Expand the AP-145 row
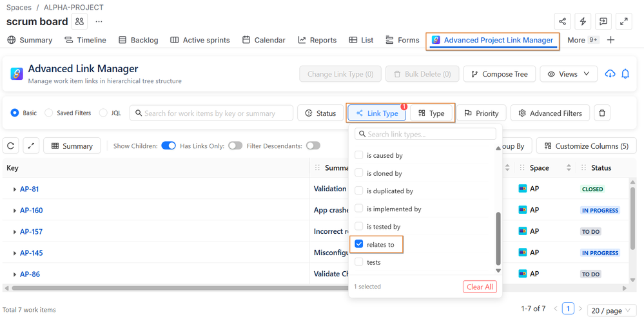This screenshot has width=644, height=324. point(15,253)
